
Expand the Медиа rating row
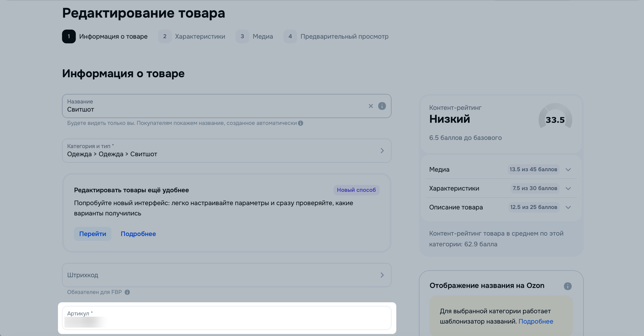(568, 170)
